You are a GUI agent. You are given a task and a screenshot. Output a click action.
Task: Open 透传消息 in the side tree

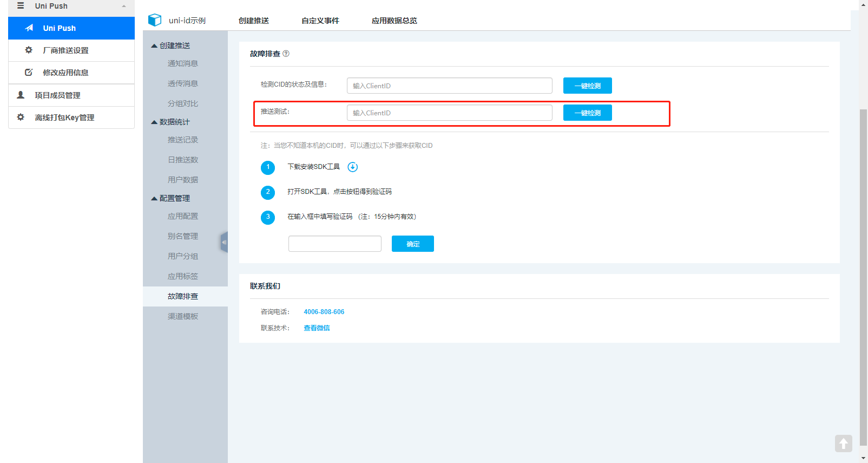(x=183, y=83)
